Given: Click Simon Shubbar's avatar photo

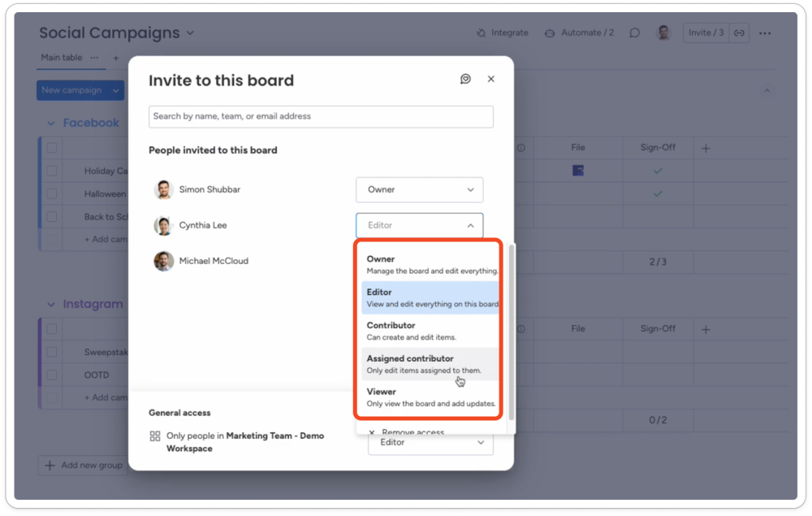Looking at the screenshot, I should [x=164, y=189].
